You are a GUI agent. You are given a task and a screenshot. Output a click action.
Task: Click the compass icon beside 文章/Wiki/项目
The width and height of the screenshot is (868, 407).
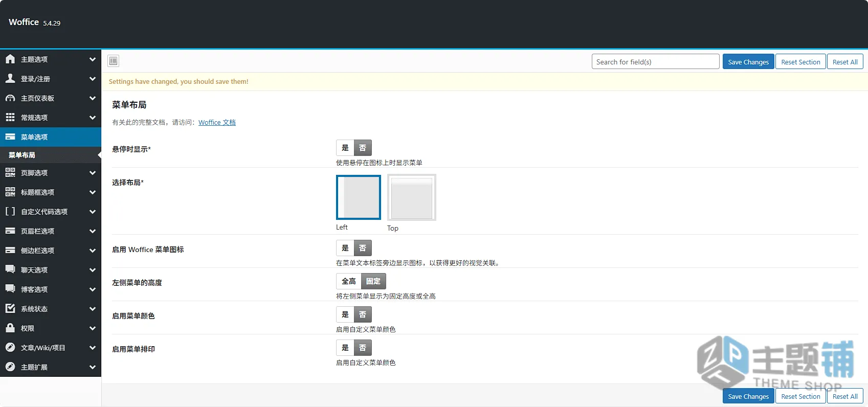[x=10, y=348]
